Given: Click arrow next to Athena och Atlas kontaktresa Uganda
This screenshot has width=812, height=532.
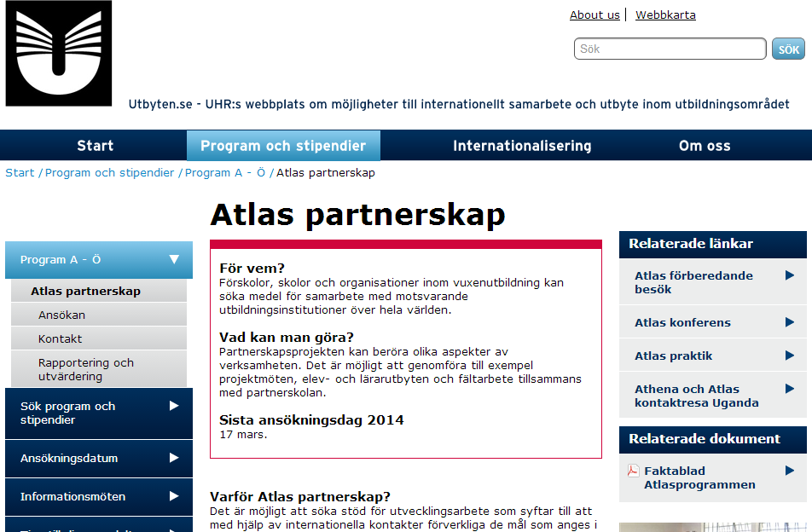Looking at the screenshot, I should [789, 389].
